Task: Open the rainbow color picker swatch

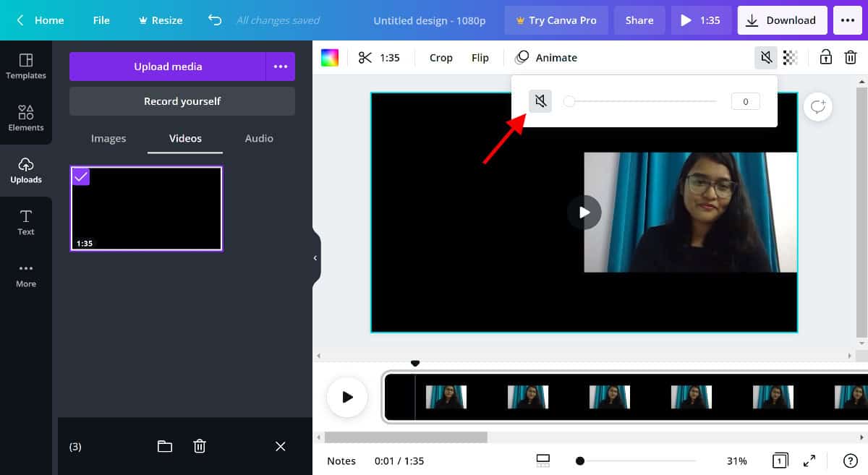Action: pyautogui.click(x=330, y=58)
